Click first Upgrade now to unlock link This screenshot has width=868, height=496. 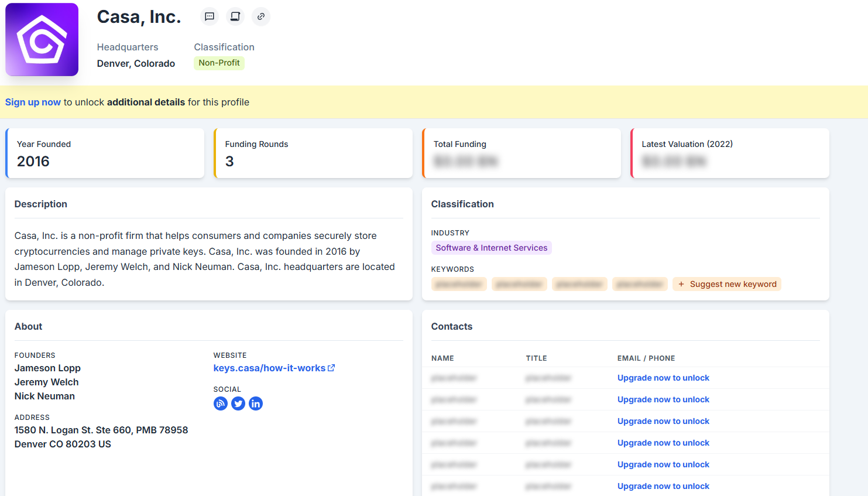pyautogui.click(x=663, y=378)
